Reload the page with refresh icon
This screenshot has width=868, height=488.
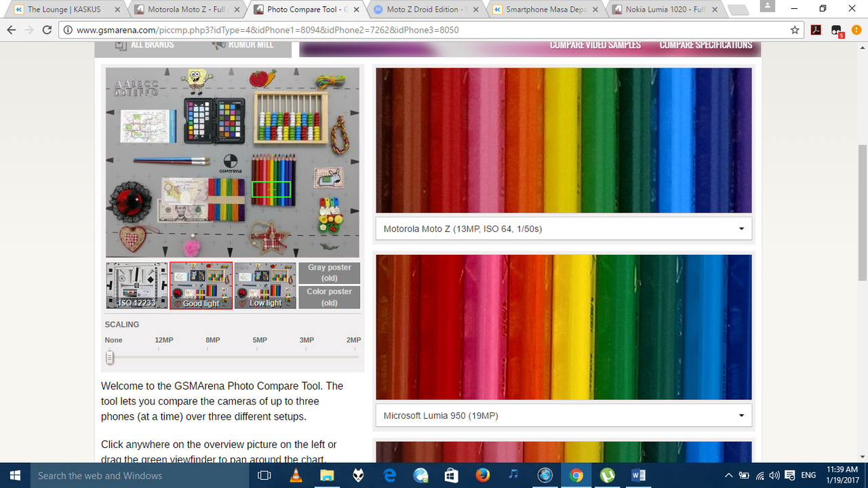coord(47,30)
